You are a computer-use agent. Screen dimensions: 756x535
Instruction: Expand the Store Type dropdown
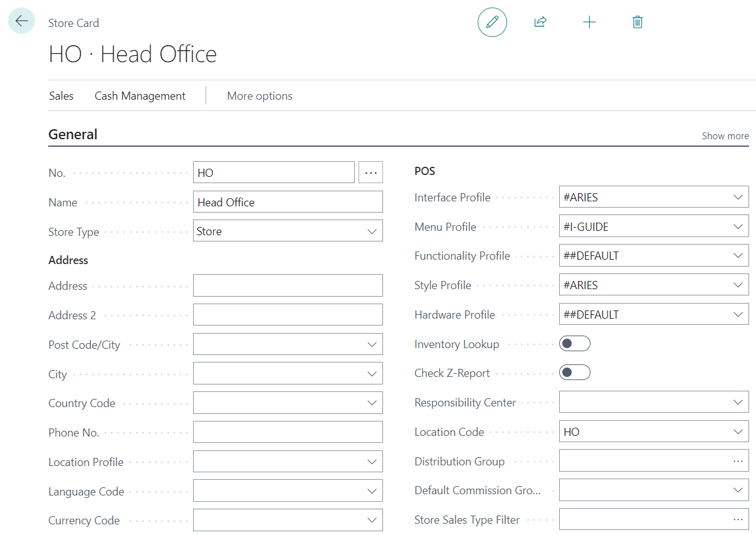(x=372, y=231)
